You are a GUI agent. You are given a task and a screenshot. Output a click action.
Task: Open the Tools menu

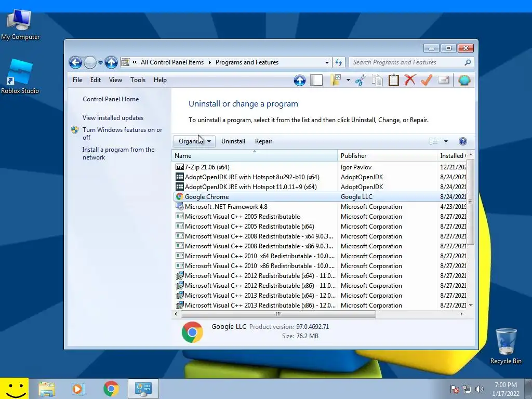[138, 80]
